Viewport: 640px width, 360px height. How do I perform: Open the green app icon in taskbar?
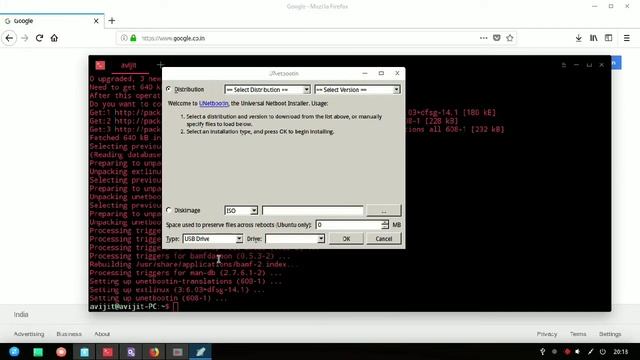pyautogui.click(x=38, y=352)
